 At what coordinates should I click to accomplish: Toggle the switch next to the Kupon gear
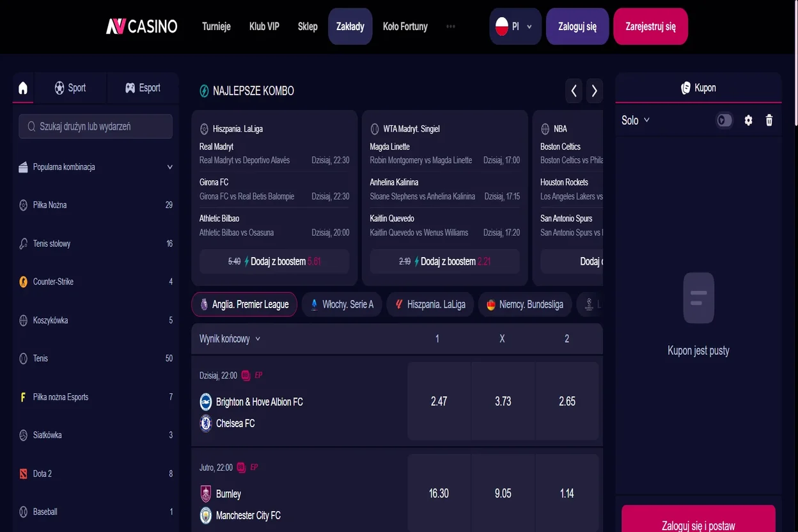(723, 120)
